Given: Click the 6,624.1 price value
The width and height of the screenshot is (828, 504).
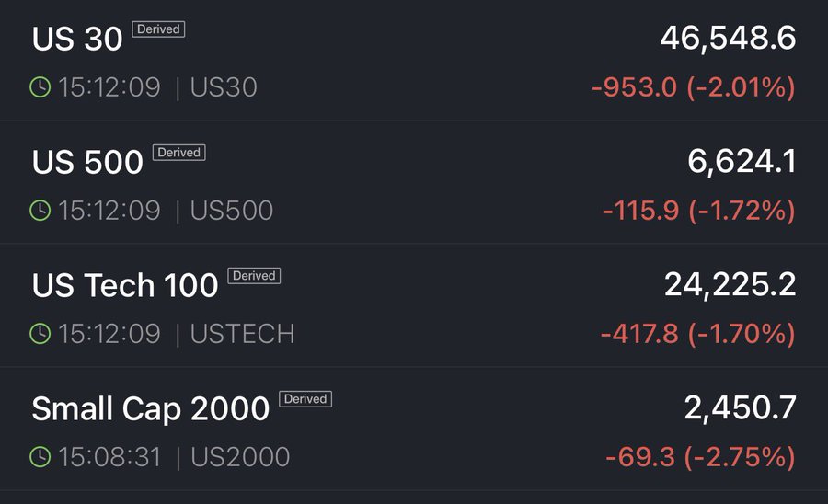Looking at the screenshot, I should (742, 161).
